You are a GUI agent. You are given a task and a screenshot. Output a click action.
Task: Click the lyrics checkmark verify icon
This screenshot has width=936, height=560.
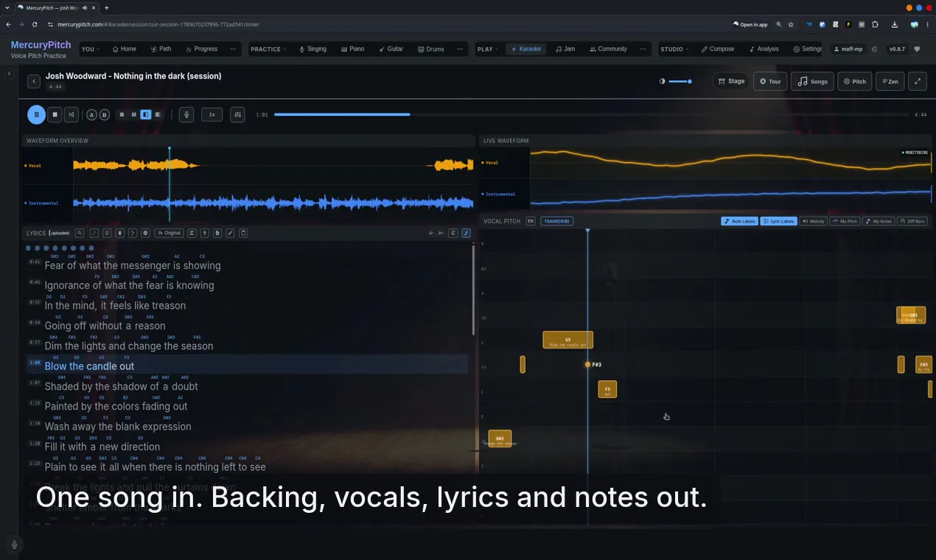tap(145, 233)
